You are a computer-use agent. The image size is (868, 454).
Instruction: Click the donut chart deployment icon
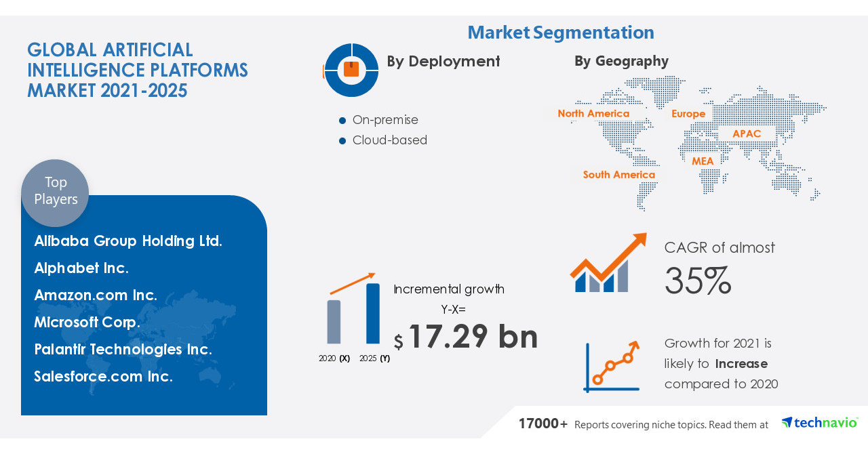point(351,70)
